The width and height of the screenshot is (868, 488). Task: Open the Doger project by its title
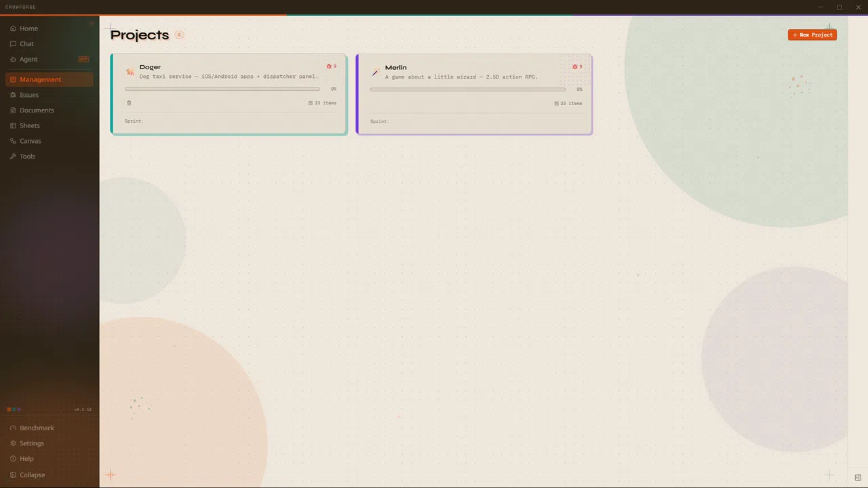coord(150,67)
